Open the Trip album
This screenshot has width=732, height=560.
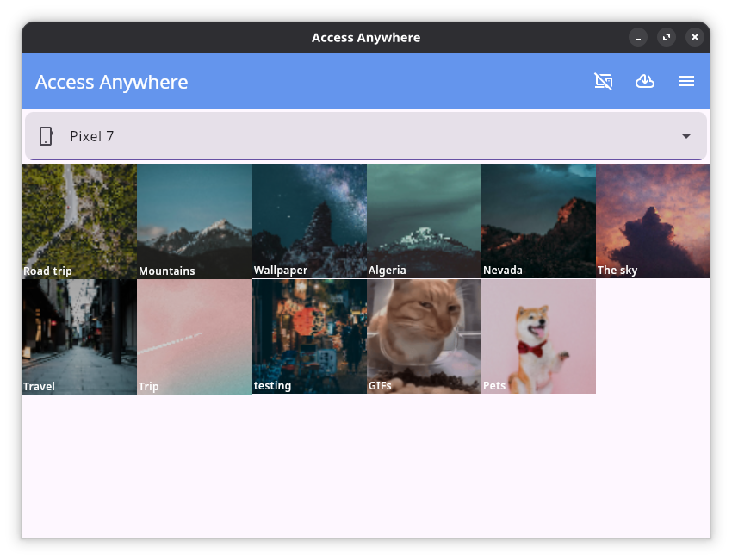pos(194,336)
